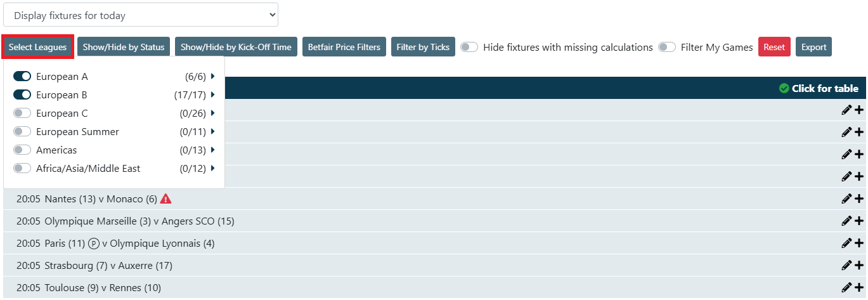Expand the European B league submenu arrow
The height and width of the screenshot is (300, 868).
coord(213,95)
